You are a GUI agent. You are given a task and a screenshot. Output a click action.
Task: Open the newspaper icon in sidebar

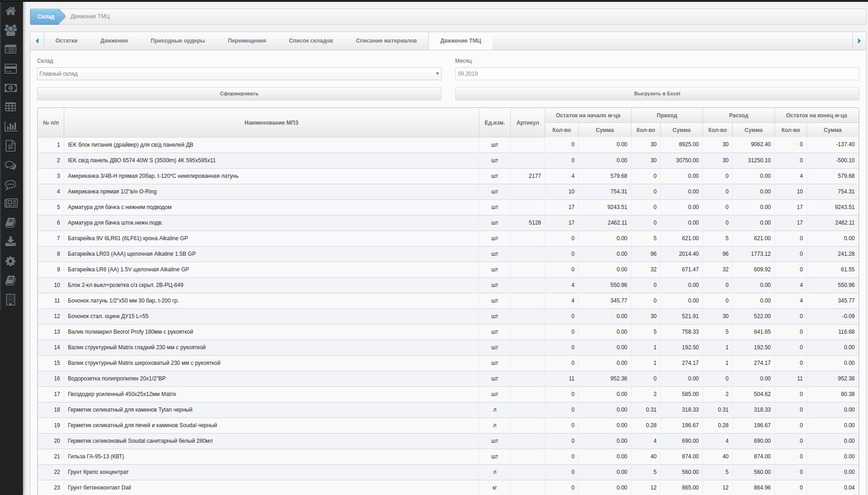(x=11, y=203)
